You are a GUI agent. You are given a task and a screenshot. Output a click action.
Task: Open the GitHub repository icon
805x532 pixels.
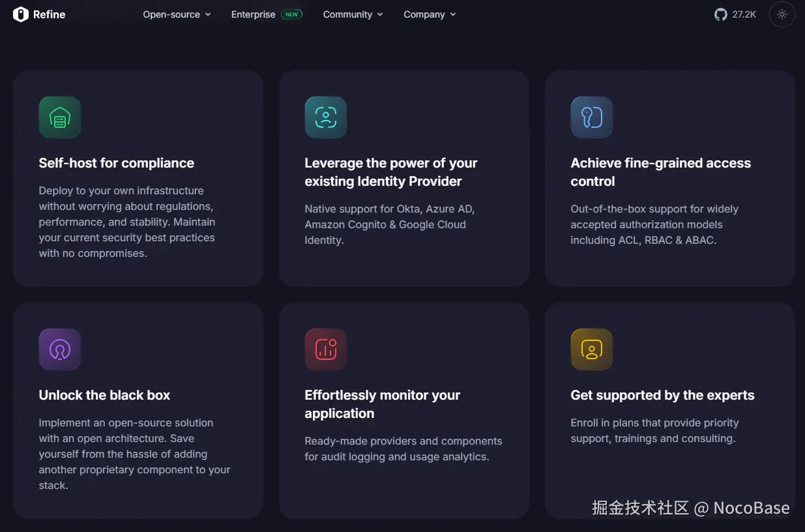coord(720,14)
